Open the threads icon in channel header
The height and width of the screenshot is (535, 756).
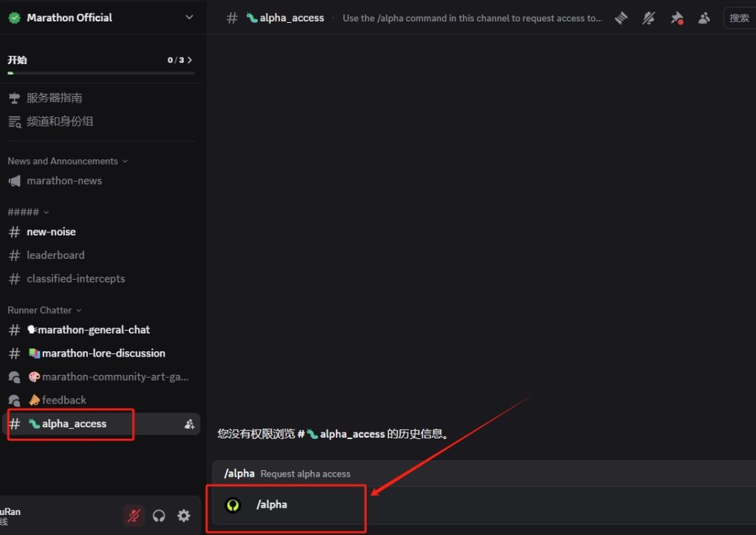621,18
